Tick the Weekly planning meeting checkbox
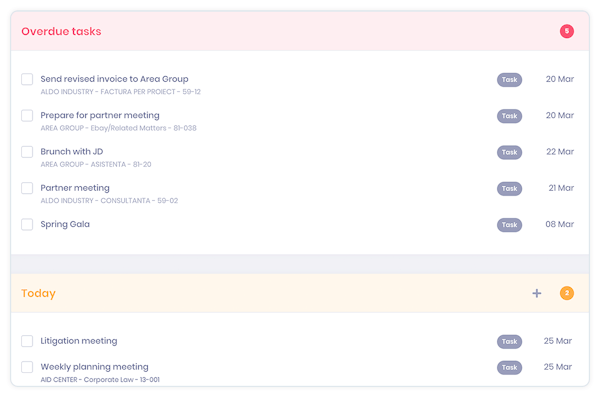 point(27,367)
